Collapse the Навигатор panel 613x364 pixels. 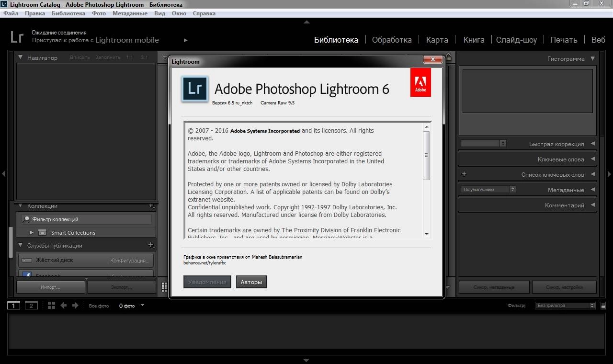[x=21, y=57]
